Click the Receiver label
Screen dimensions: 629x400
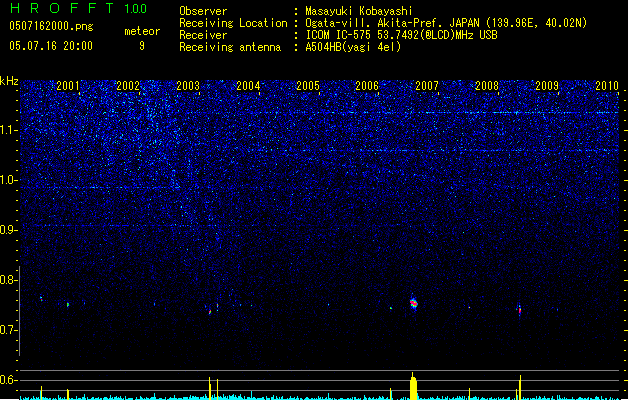click(x=203, y=35)
